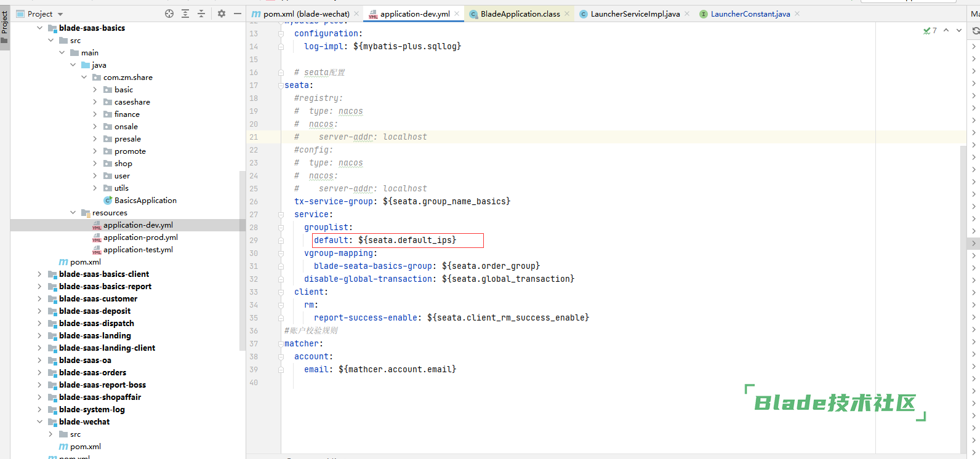Close the BladeApplication.class tab
Screen dimensions: 980x459
pos(567,14)
